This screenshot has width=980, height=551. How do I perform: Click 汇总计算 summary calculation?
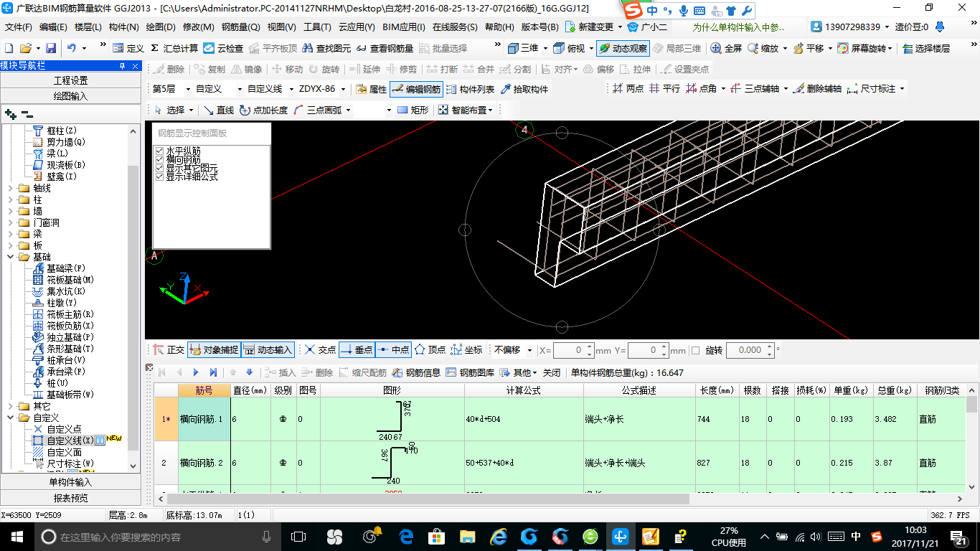click(174, 48)
